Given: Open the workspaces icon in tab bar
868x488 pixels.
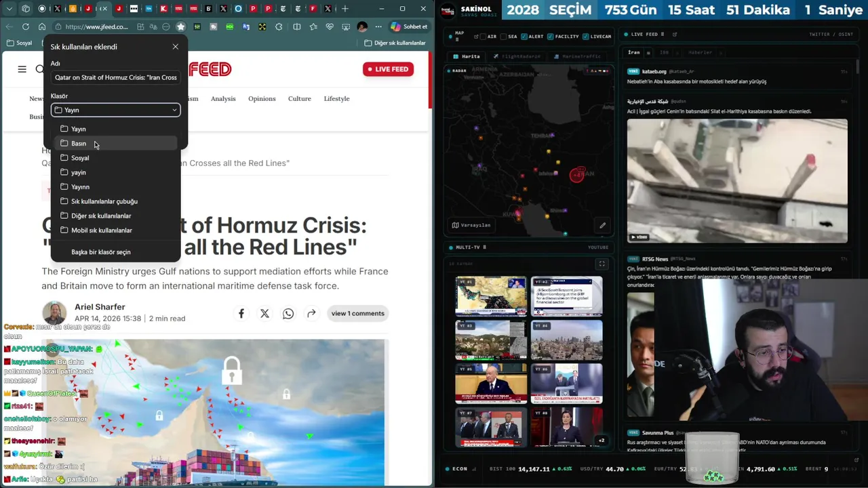Looking at the screenshot, I should click(26, 9).
